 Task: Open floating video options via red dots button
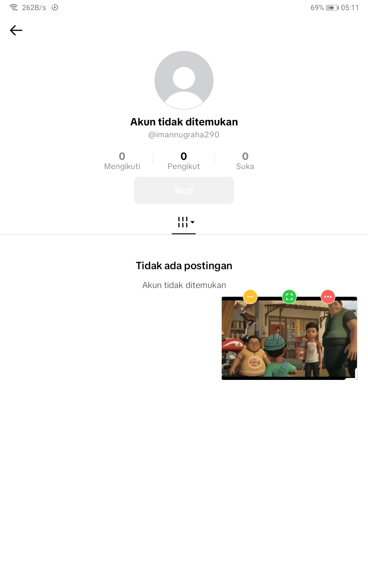(x=328, y=297)
